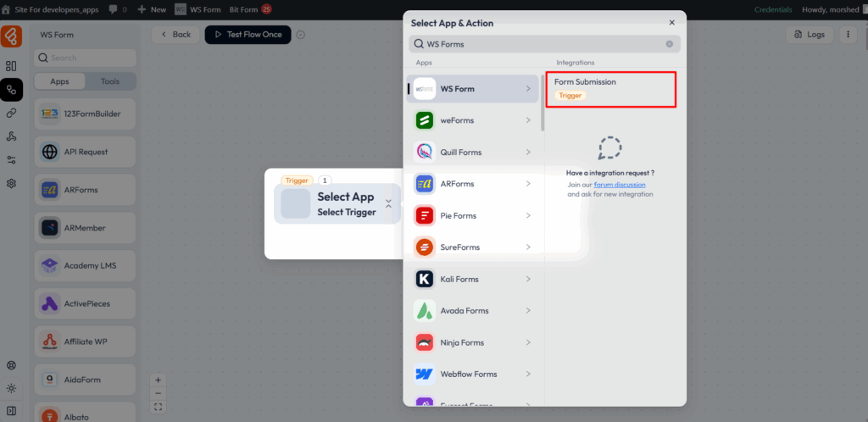
Task: Open the settings gear in left sidebar
Action: tap(11, 183)
